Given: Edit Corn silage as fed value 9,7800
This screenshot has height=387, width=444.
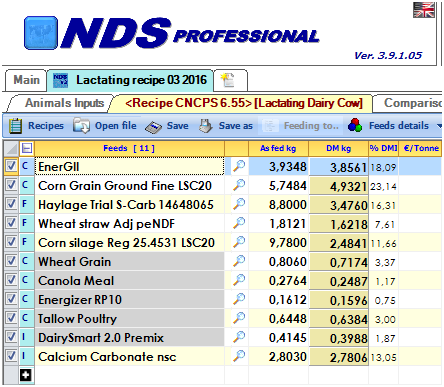Looking at the screenshot, I should 278,242.
